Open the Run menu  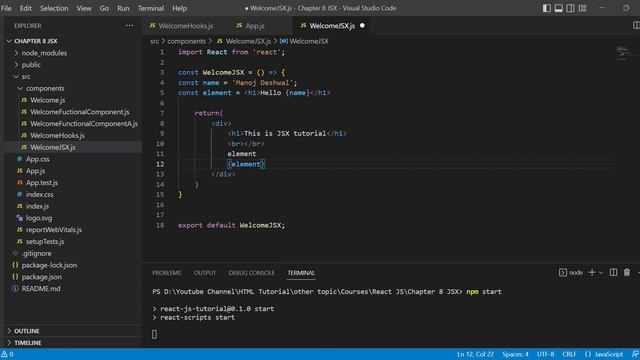point(123,8)
